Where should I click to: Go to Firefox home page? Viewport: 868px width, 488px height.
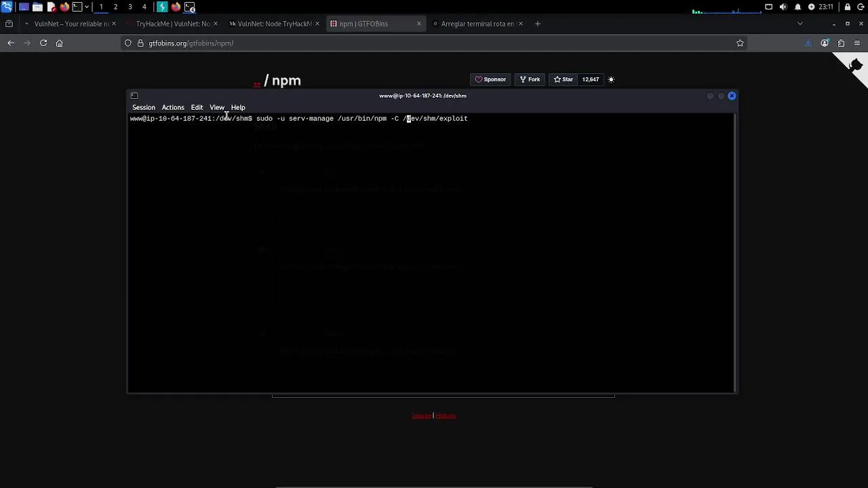pyautogui.click(x=59, y=43)
